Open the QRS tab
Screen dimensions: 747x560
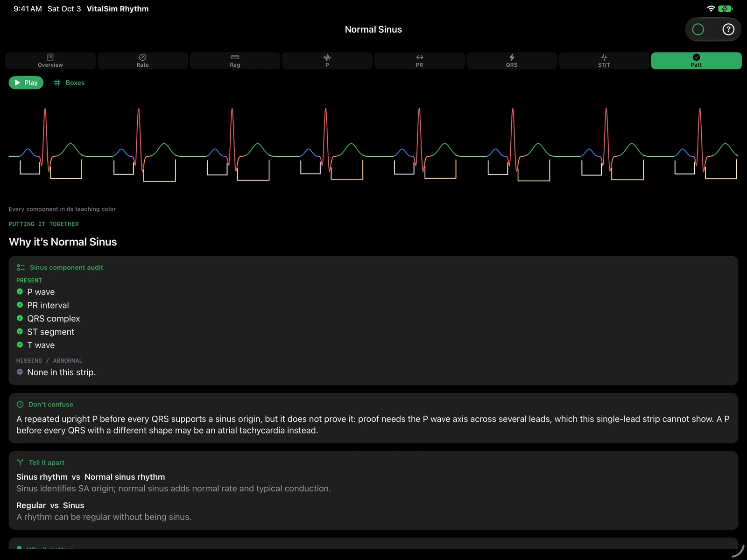[x=512, y=61]
